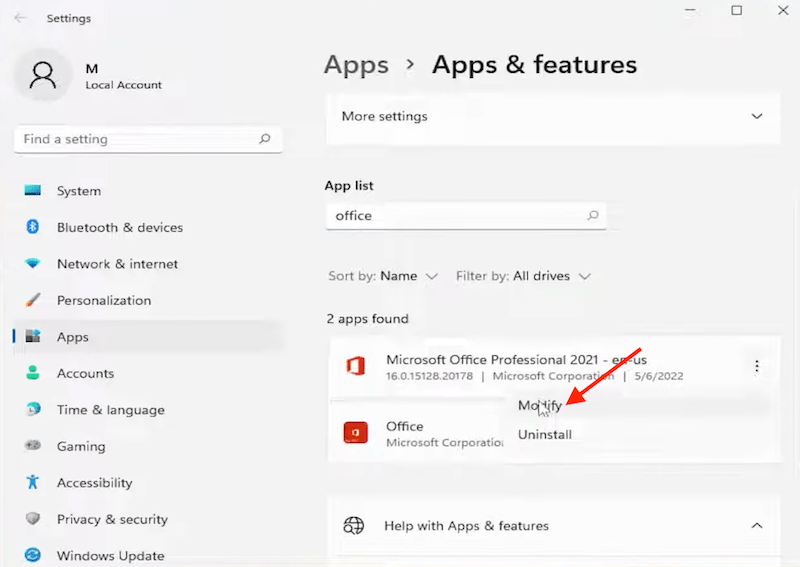800x567 pixels.
Task: Open the Accounts person icon
Action: [x=33, y=373]
